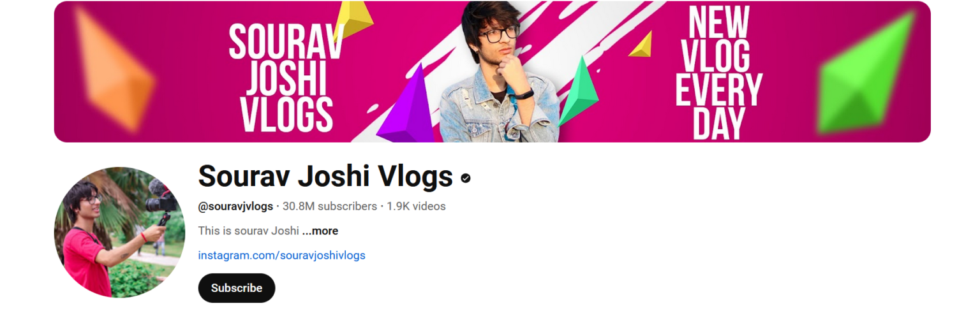Click the blurred green crystal on banner
The image size is (980, 311).
(867, 74)
